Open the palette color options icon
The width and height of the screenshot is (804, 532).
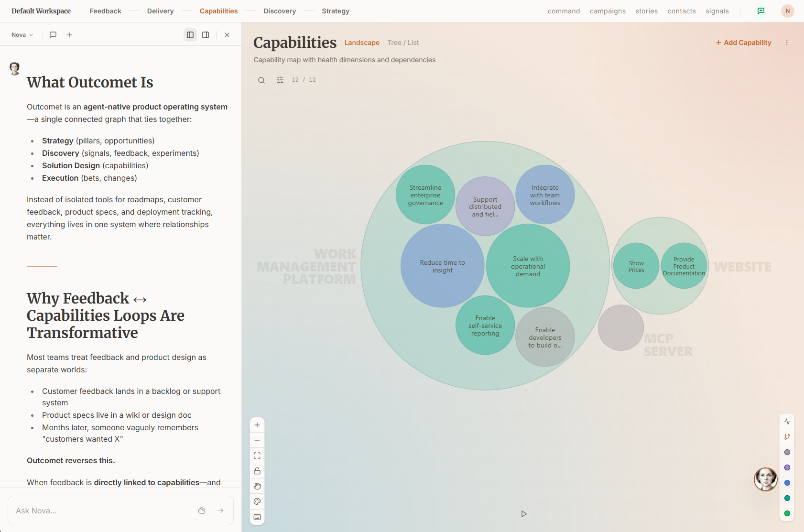[x=257, y=501]
